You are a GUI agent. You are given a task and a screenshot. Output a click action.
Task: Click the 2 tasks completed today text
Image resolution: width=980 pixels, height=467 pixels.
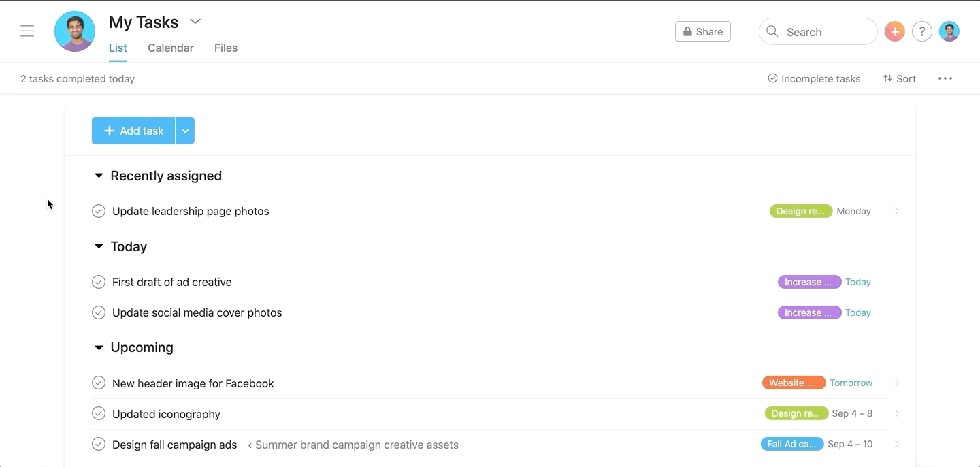(x=78, y=79)
